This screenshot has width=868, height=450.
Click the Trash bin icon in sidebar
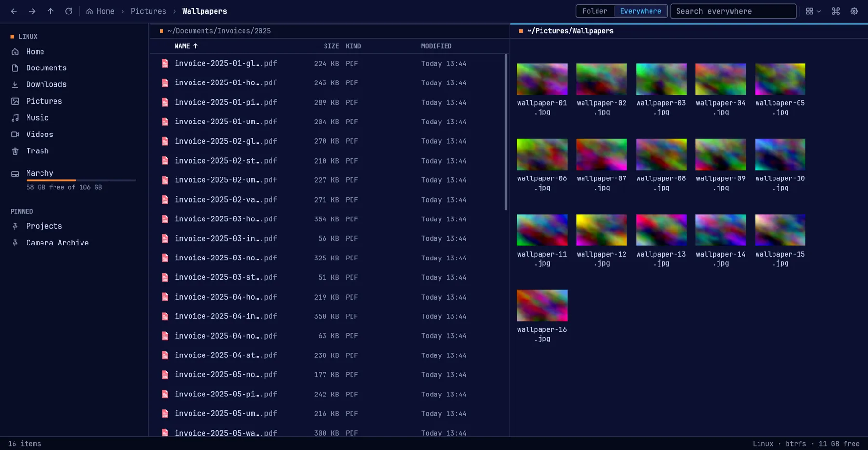(x=15, y=151)
